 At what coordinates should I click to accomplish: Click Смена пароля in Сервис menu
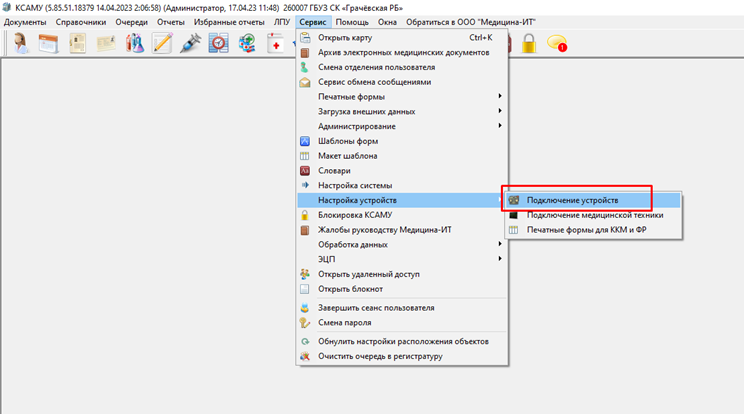click(344, 322)
